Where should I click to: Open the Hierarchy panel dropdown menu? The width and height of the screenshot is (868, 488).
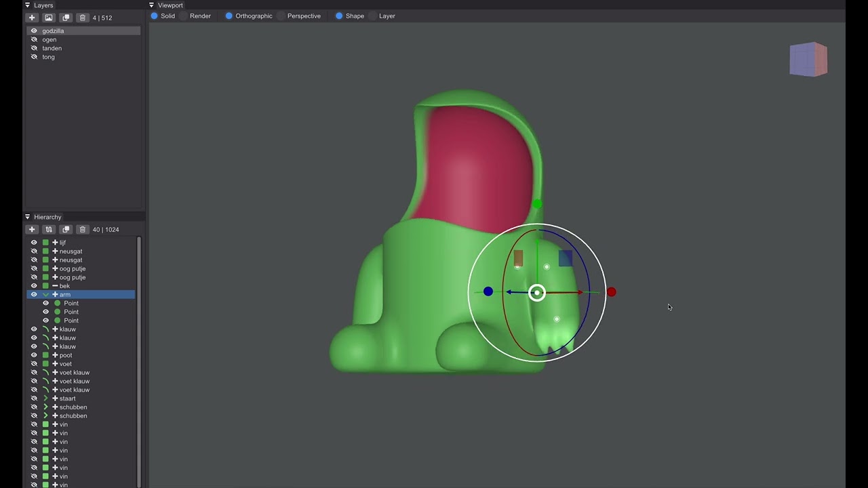pos(28,217)
